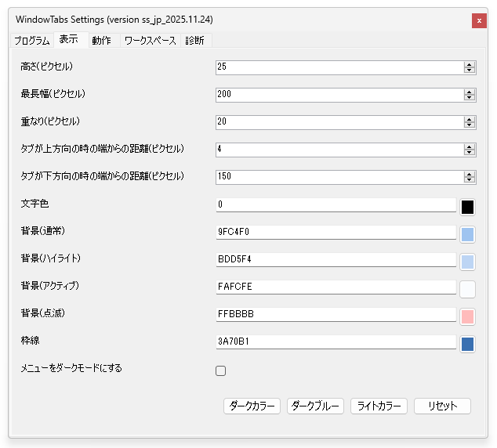Open the 背景(通常) color swatch picker
Screen dimensions: 497x448
(467, 234)
